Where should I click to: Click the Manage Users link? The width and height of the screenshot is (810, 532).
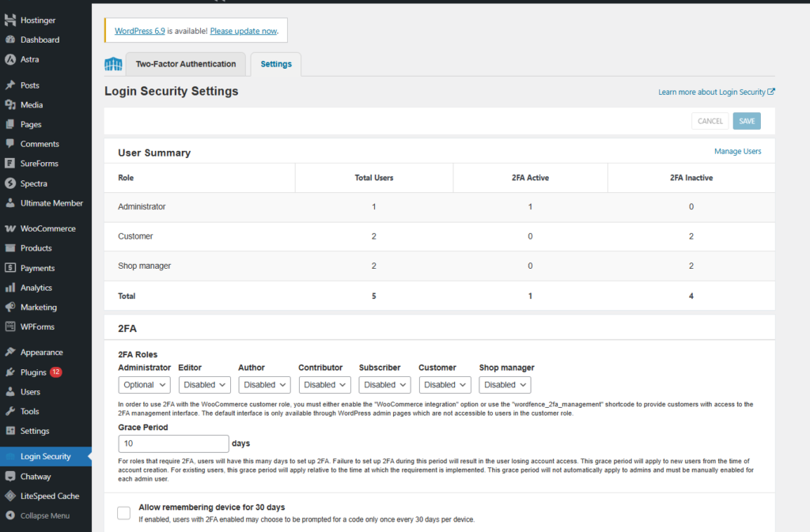[737, 151]
